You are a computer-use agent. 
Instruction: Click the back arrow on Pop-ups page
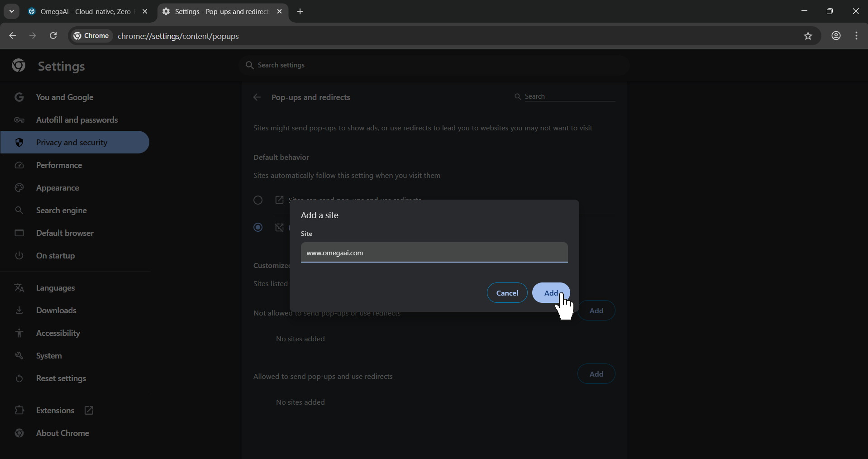coord(257,97)
